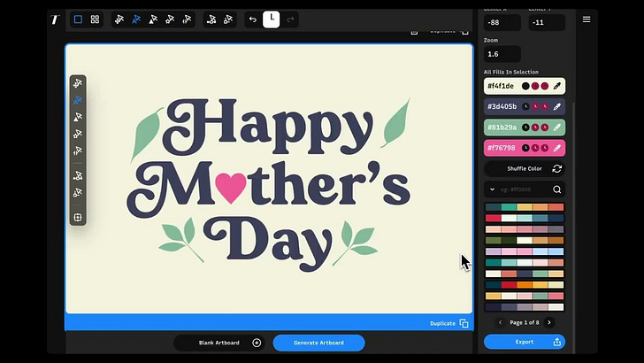Apply the last palette row of navy to cream
Viewport: 644px width, 363px height.
pyautogui.click(x=525, y=307)
